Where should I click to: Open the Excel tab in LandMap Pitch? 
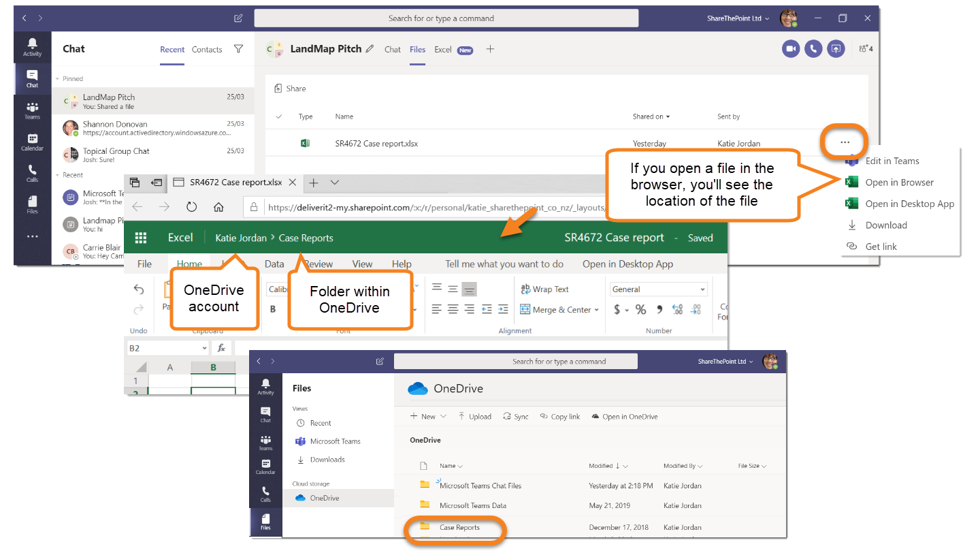443,49
